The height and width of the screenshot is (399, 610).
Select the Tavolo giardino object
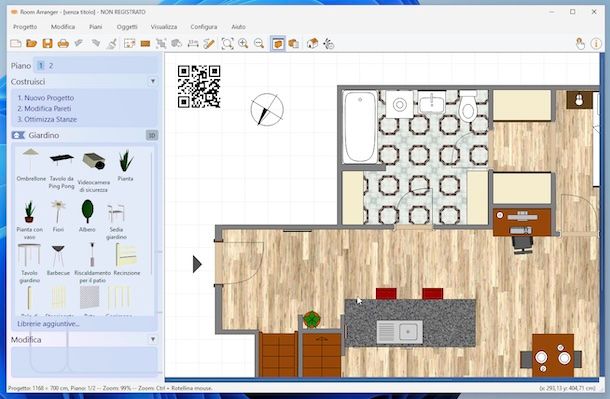(29, 262)
